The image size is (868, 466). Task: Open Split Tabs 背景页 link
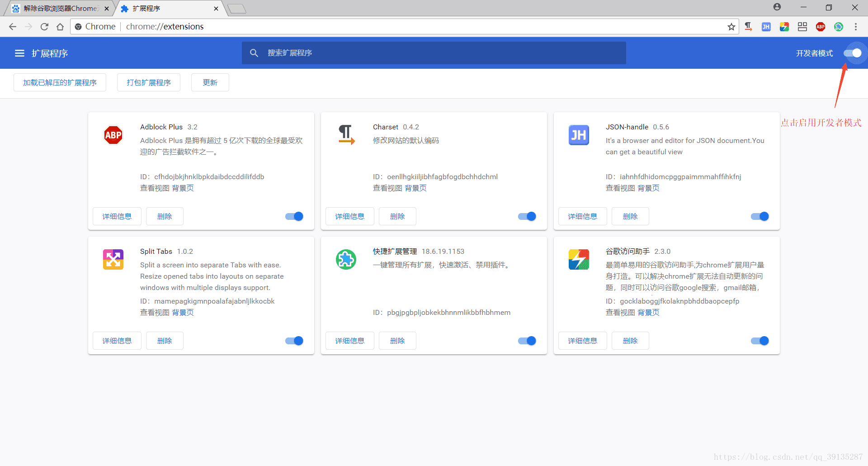click(183, 313)
